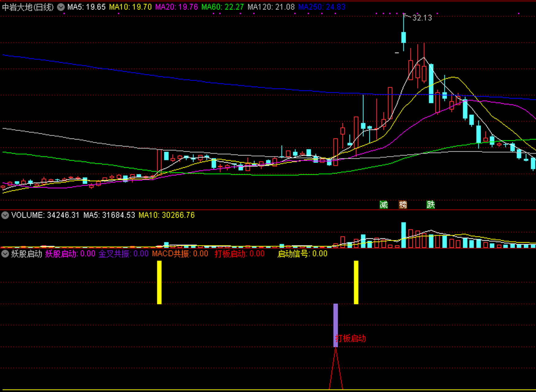This screenshot has height=392, width=536.
Task: Click the purple 金叉共振 signal bar
Action: [335, 325]
